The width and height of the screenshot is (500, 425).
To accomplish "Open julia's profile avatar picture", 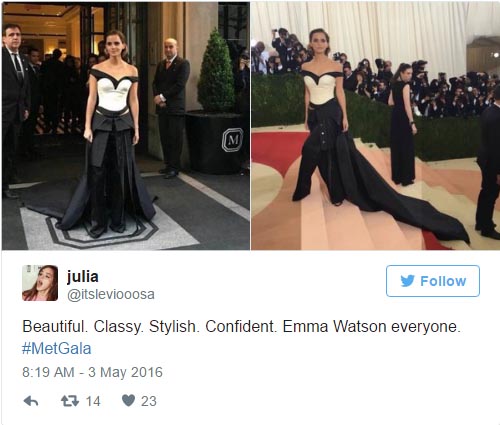I will click(40, 283).
